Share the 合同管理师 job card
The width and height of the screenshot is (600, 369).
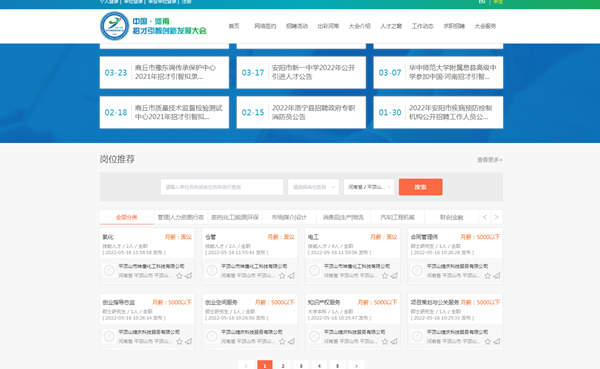(x=497, y=276)
